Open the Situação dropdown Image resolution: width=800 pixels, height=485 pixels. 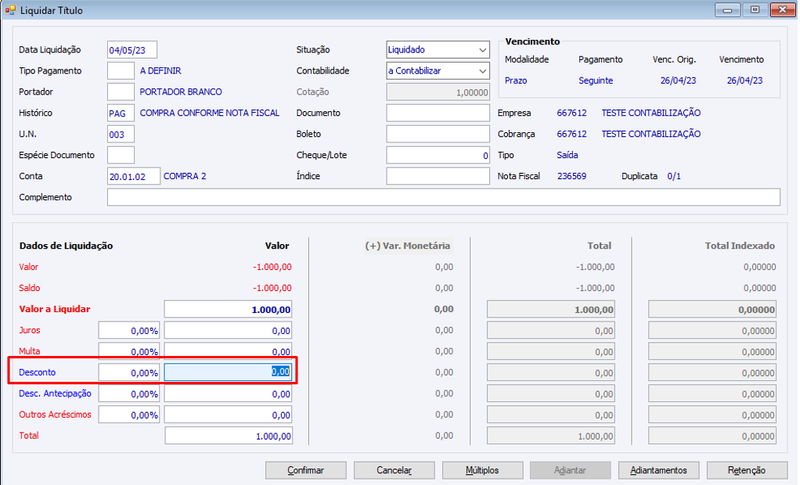[x=438, y=50]
